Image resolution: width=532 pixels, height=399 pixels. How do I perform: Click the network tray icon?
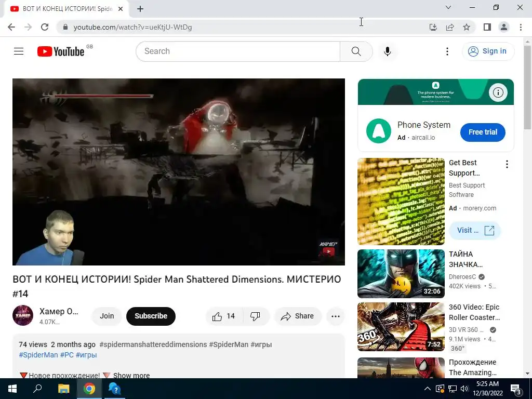point(453,389)
